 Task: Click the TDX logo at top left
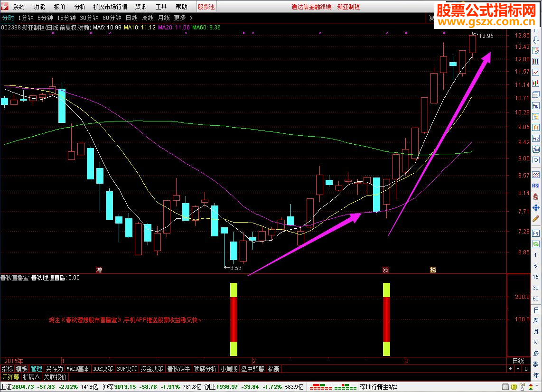(4, 6)
